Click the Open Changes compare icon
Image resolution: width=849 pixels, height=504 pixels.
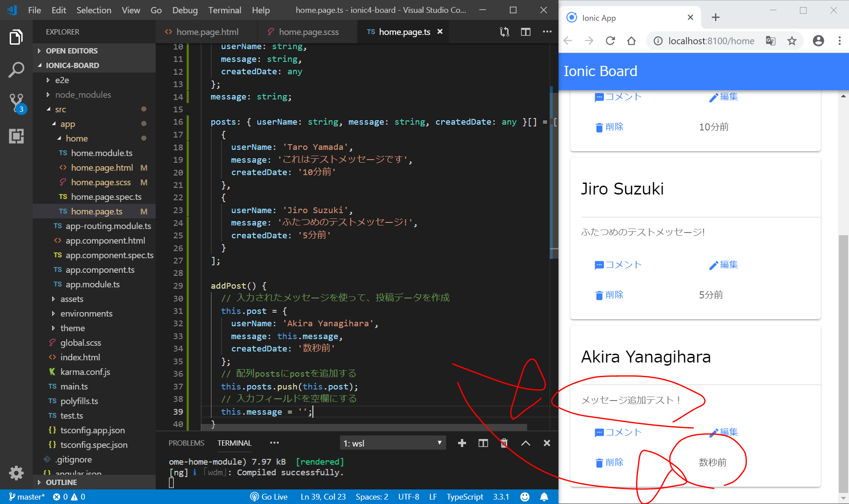504,32
